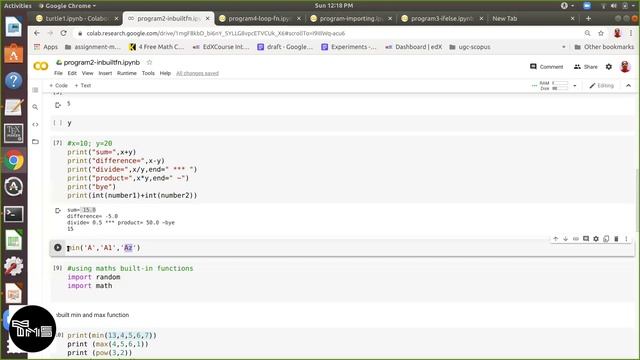Screen dimensions: 640x360
Task: Open code snippets sidebar icon
Action: [35, 124]
